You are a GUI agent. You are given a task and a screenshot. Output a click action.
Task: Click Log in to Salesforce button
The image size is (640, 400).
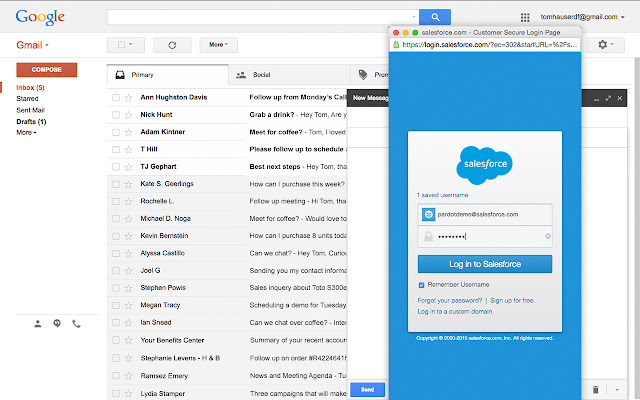484,264
